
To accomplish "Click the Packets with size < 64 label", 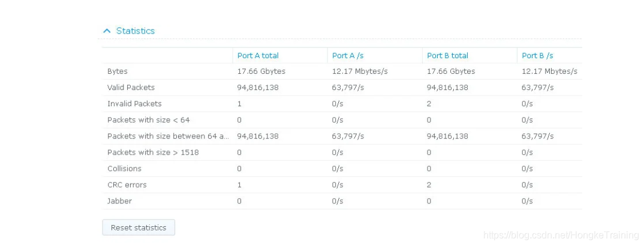I will [148, 120].
